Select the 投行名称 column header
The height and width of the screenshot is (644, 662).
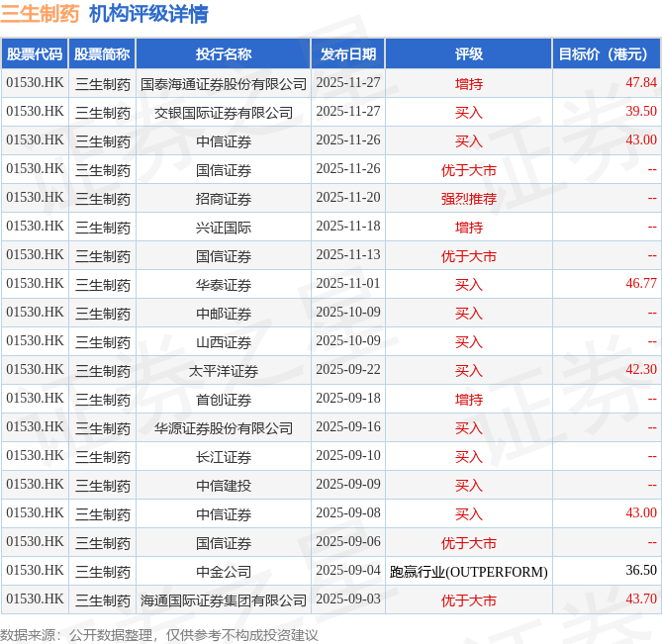[224, 54]
